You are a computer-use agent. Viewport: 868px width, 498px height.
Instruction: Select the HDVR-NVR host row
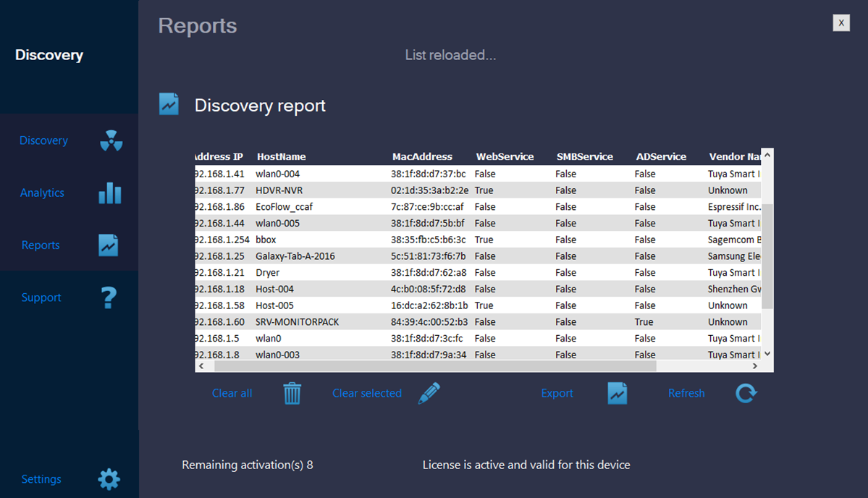click(x=479, y=190)
